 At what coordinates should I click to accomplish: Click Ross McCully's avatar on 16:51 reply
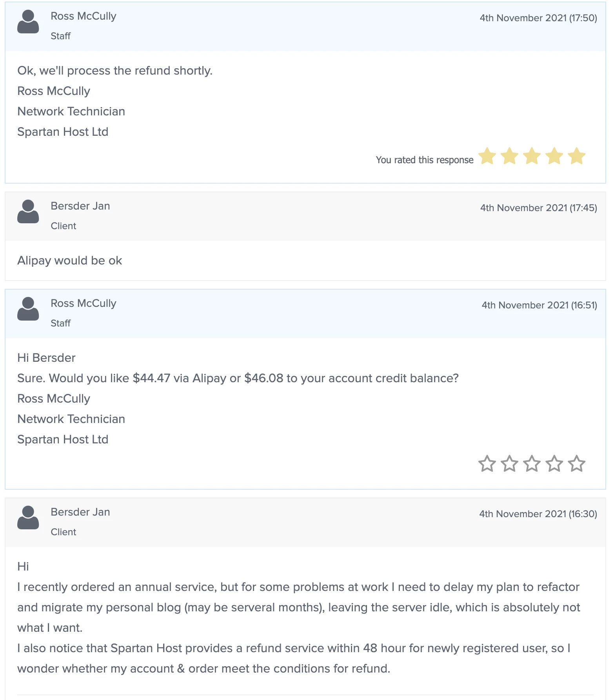point(28,309)
